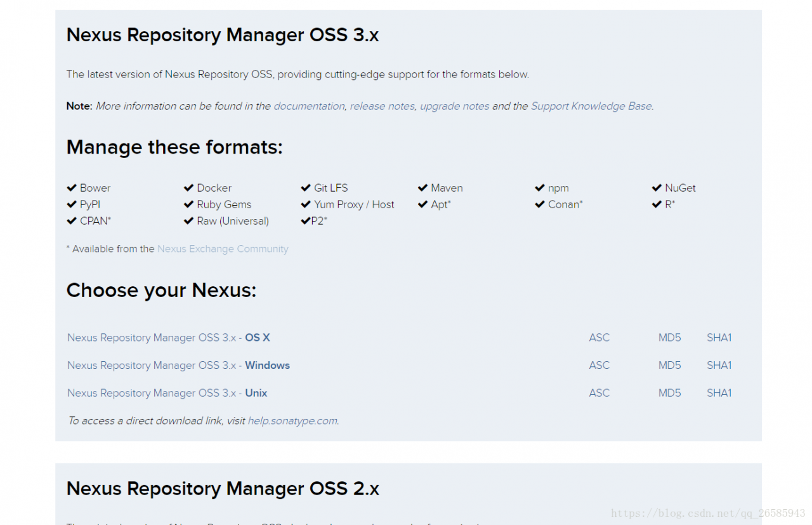This screenshot has width=812, height=525.
Task: Click the checkmark icon next to Ruby Gems
Action: click(x=188, y=204)
